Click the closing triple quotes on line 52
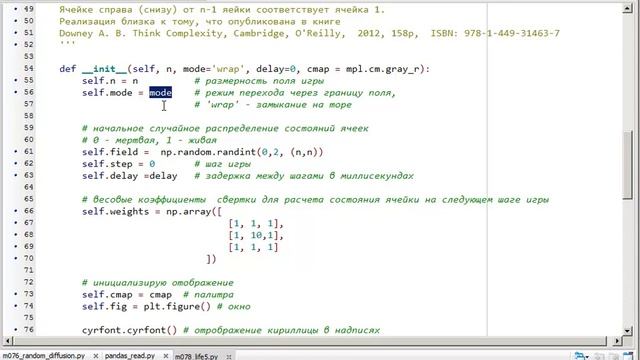This screenshot has width=640, height=360. tap(67, 43)
